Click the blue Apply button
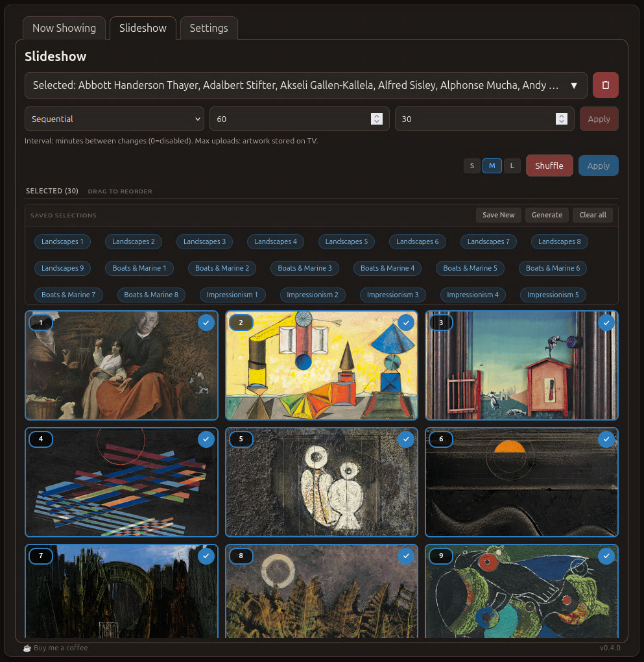Viewport: 644px width, 662px height. [599, 165]
